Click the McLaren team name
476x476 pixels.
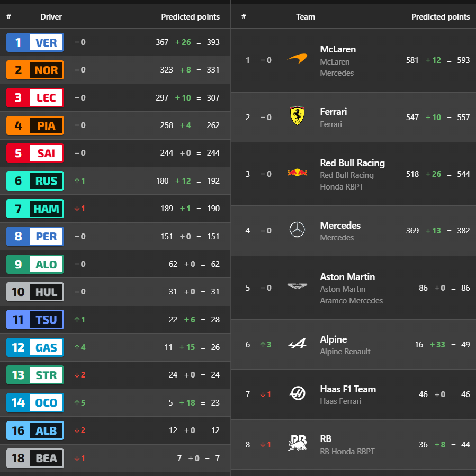pos(338,49)
